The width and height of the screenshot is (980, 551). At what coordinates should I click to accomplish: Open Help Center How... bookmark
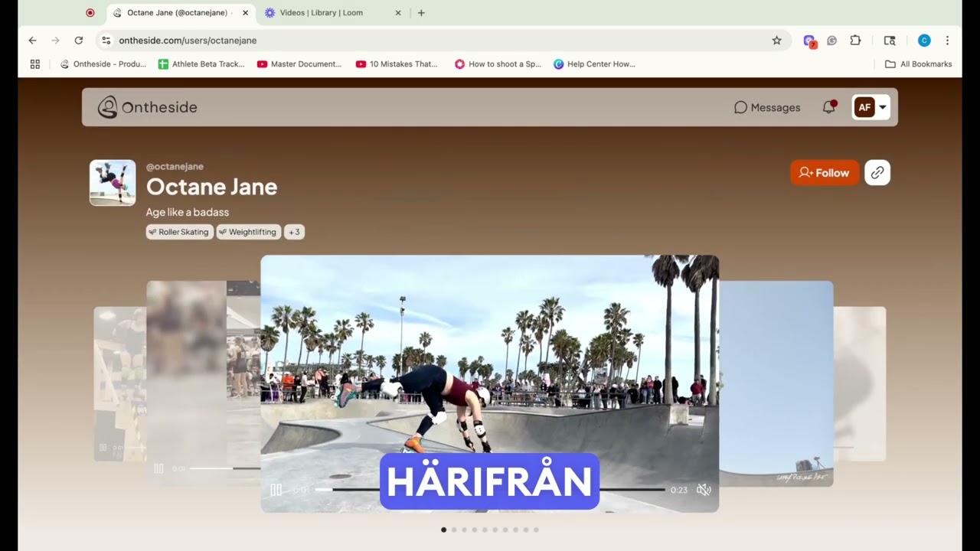594,64
